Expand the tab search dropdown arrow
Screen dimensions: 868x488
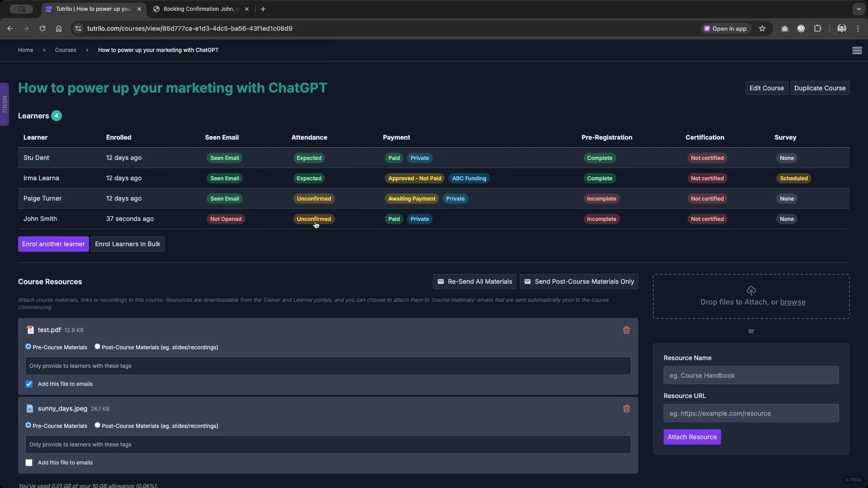point(859,9)
